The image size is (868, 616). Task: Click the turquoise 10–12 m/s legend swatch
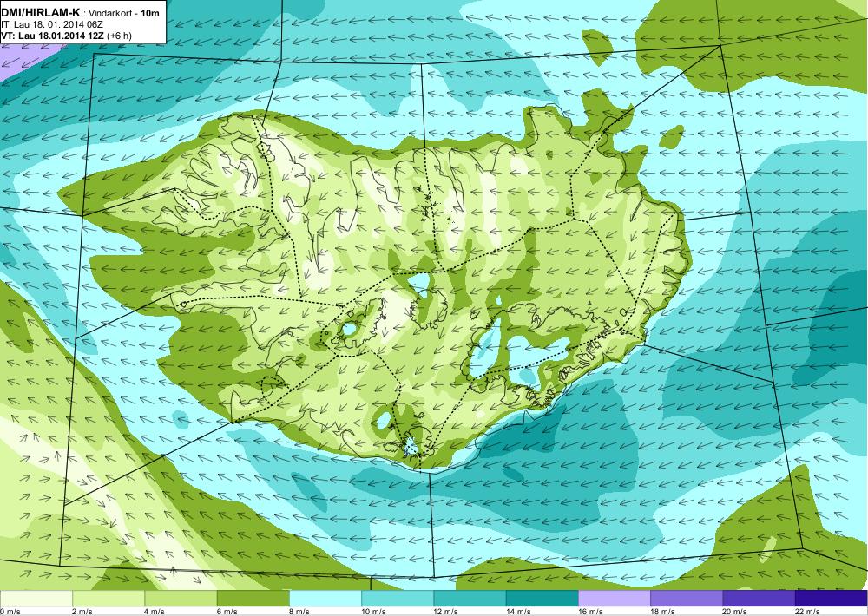tap(398, 599)
